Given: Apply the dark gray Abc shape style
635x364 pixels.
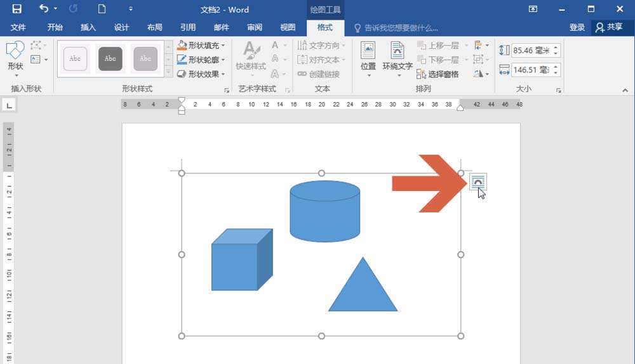Looking at the screenshot, I should (x=110, y=58).
